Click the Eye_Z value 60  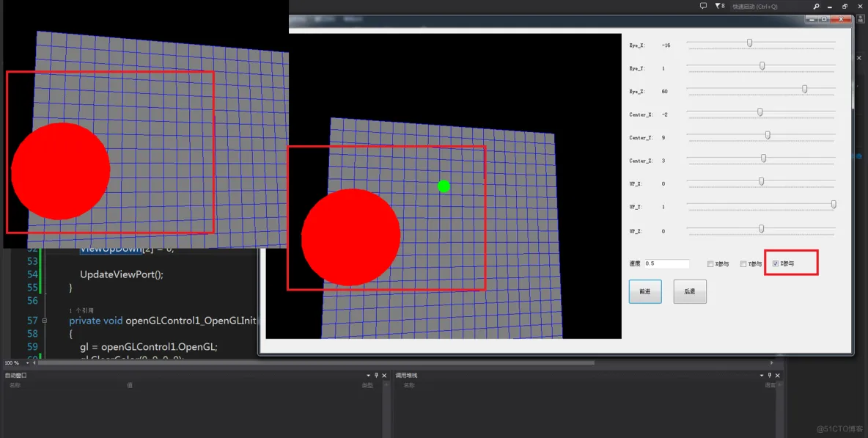pyautogui.click(x=664, y=92)
